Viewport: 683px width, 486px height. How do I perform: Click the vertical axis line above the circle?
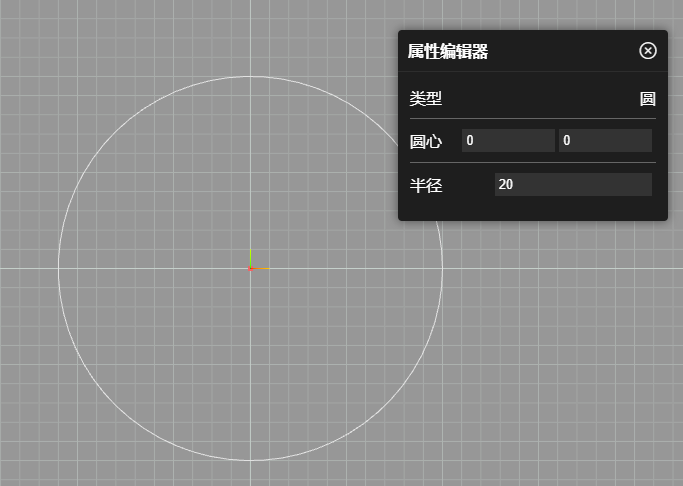[x=250, y=35]
